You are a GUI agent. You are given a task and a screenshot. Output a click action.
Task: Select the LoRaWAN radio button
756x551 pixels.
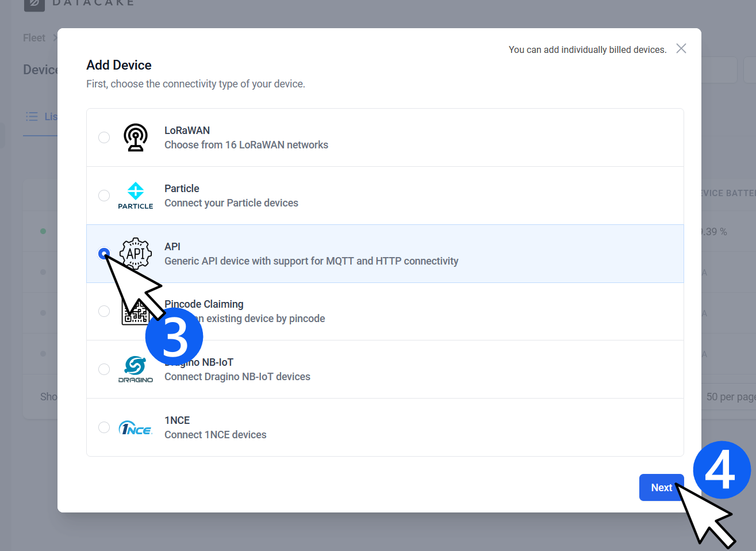(x=104, y=137)
